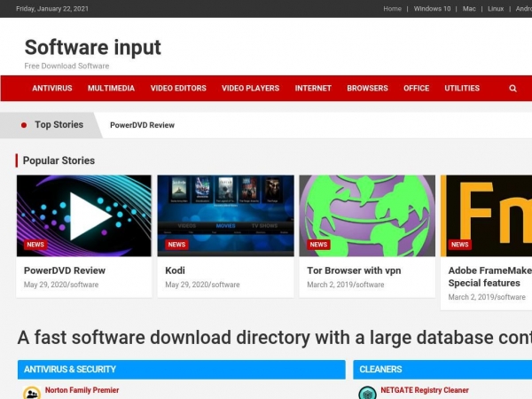Click the Norton Family Premier icon
This screenshot has width=532, height=399.
[x=32, y=393]
